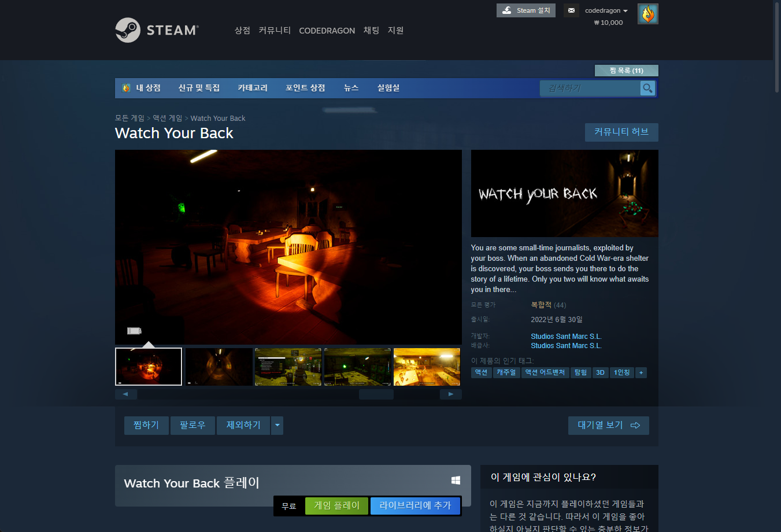
Task: Click the plus tag button
Action: pos(641,372)
